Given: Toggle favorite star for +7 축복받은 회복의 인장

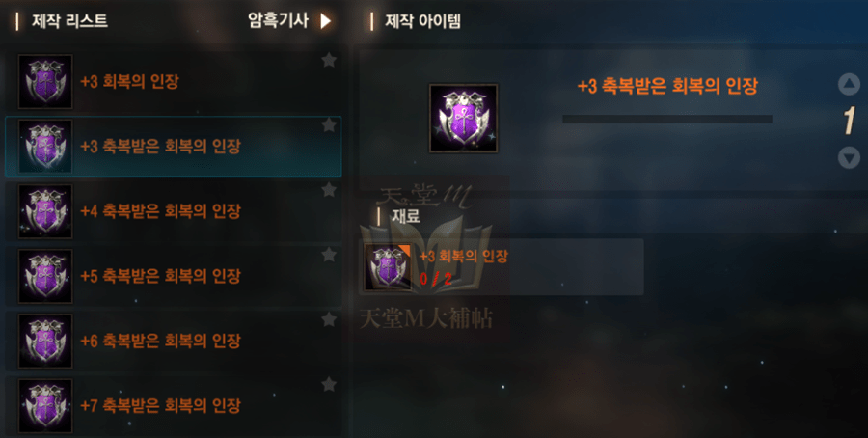Looking at the screenshot, I should (329, 384).
